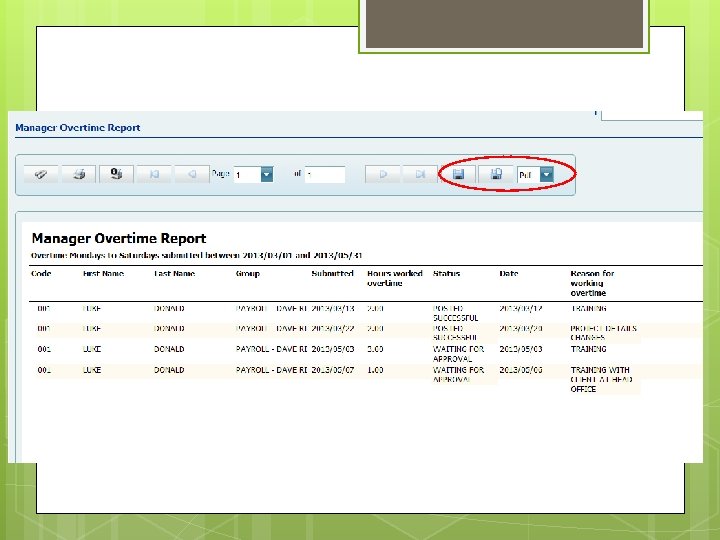The width and height of the screenshot is (720, 540).
Task: Click the submitted date 2013/05/07
Action: coord(333,370)
